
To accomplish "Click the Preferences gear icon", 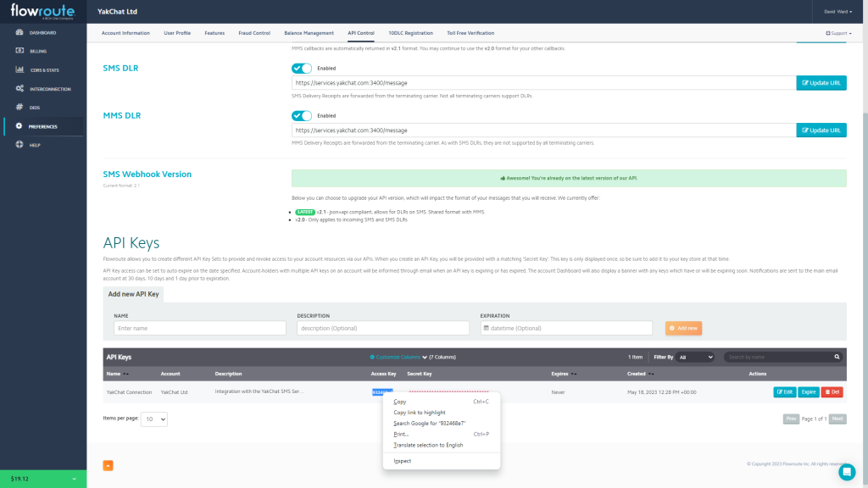I will (x=19, y=126).
